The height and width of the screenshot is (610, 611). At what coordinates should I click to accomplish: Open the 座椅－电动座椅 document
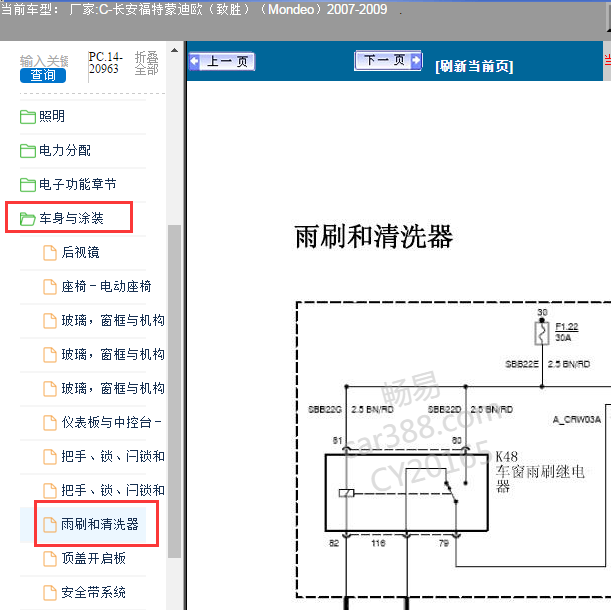tap(106, 286)
